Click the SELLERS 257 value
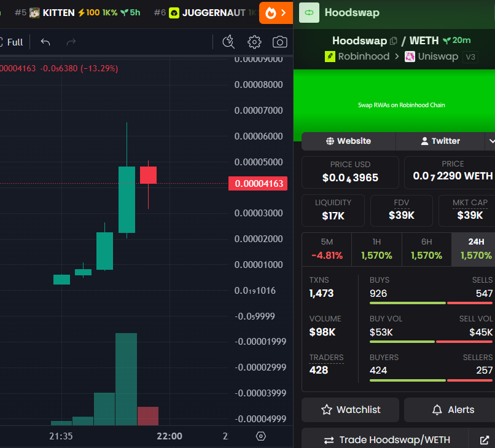495x448 pixels. click(x=485, y=371)
